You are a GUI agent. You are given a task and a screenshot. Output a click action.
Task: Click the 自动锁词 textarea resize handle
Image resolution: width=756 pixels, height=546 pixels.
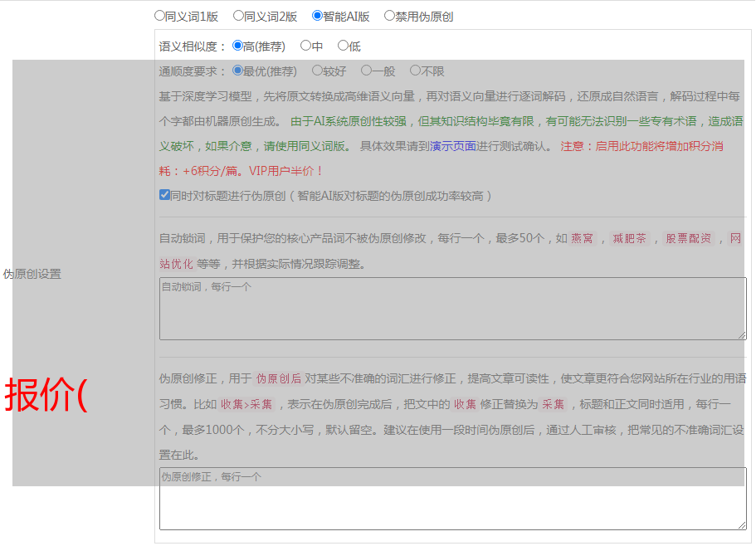pyautogui.click(x=742, y=335)
